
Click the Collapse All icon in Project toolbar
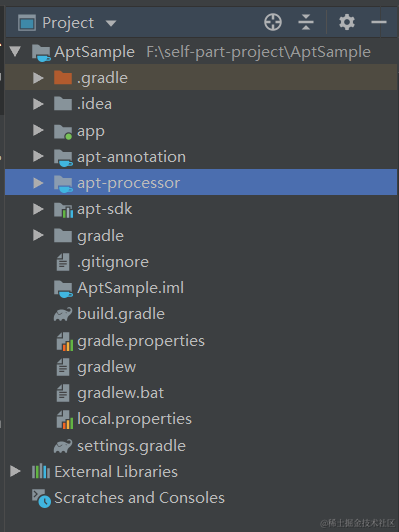[306, 22]
